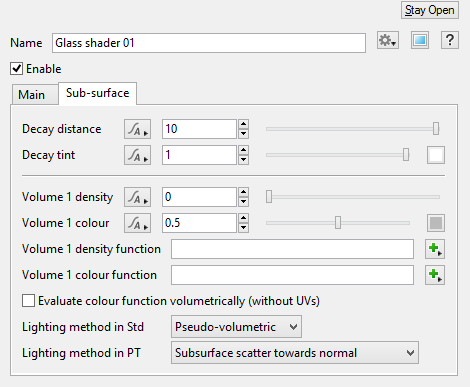Open the Lighting method in Std dropdown
Viewport: 470px width, 387px height.
(236, 327)
